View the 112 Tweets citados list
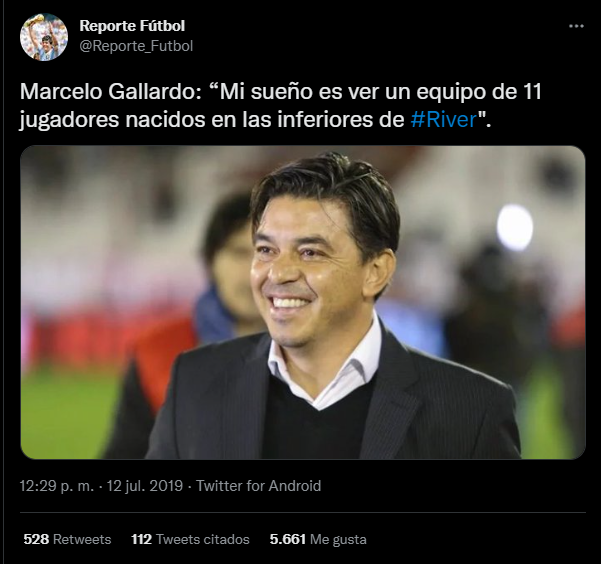The image size is (601, 564). 190,539
